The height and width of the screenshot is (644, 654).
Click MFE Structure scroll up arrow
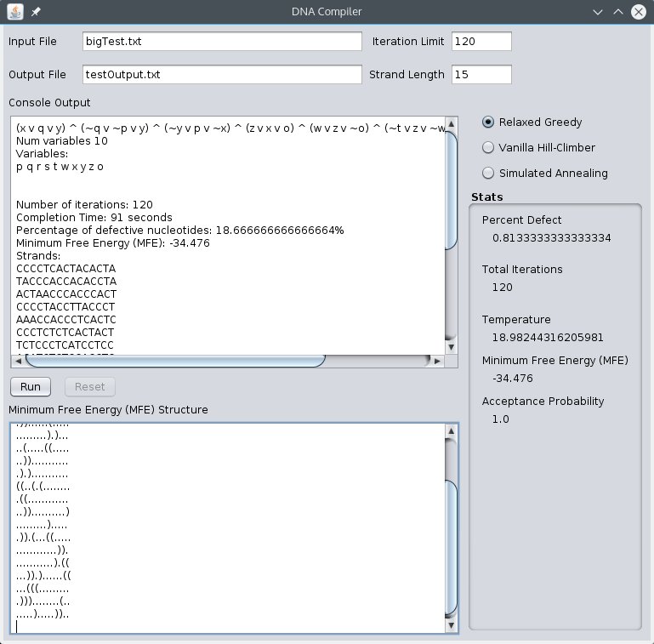451,431
